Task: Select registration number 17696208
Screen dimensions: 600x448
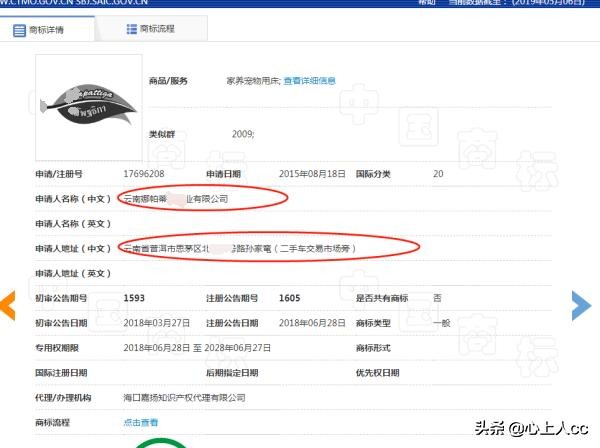Action: pyautogui.click(x=144, y=174)
